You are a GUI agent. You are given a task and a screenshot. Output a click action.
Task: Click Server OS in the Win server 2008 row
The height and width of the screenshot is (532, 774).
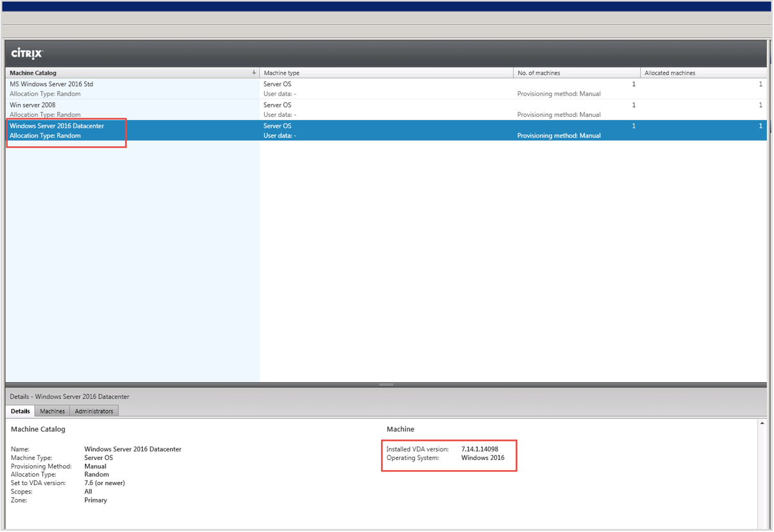click(x=277, y=105)
